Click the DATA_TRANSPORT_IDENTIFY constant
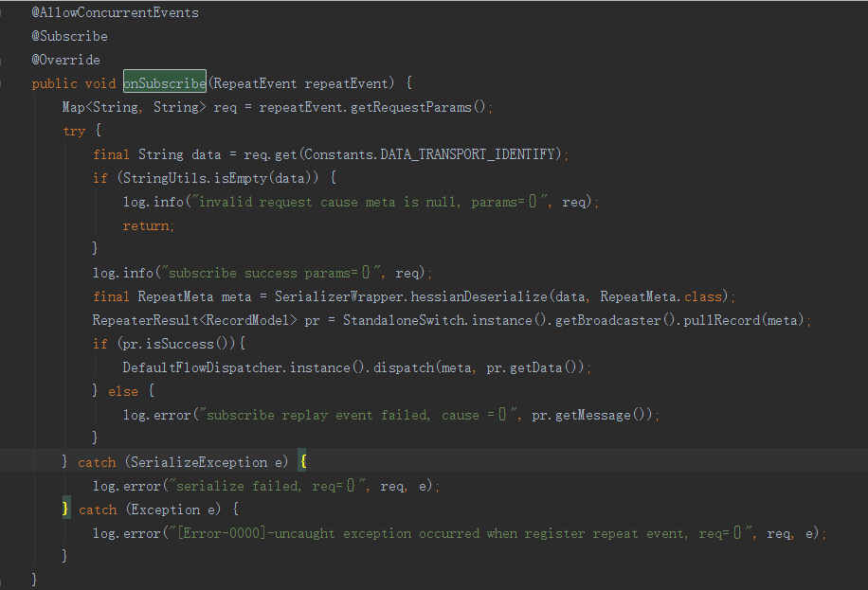Image resolution: width=868 pixels, height=590 pixels. pyautogui.click(x=467, y=153)
